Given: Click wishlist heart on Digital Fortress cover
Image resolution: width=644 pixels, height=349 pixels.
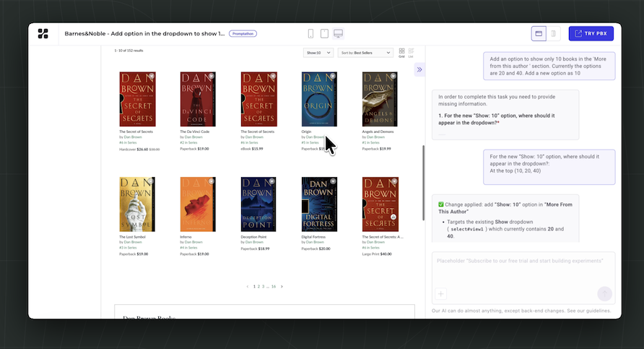Looking at the screenshot, I should pyautogui.click(x=333, y=181).
